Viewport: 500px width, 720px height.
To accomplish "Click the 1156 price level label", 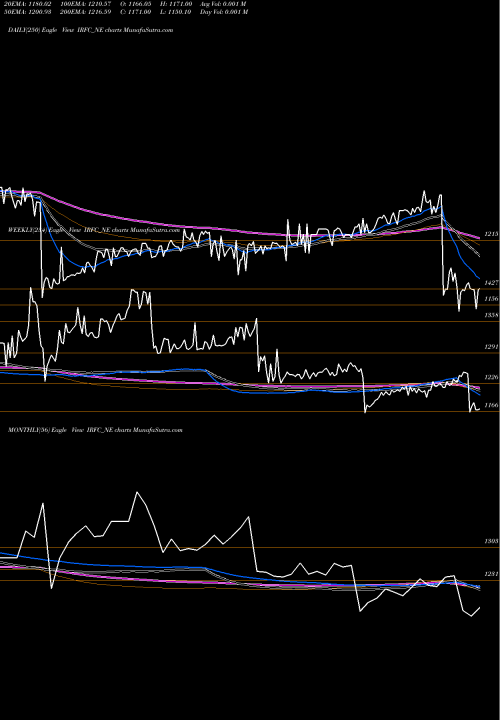I will point(491,299).
